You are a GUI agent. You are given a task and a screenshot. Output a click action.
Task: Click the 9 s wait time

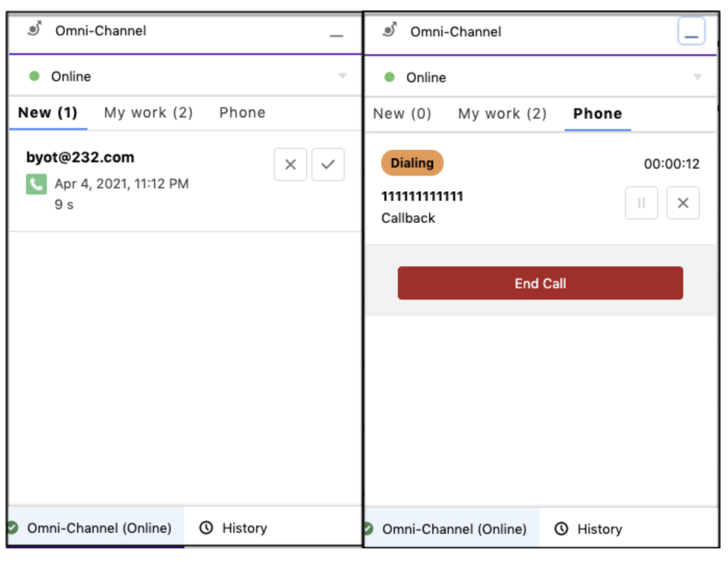64,204
